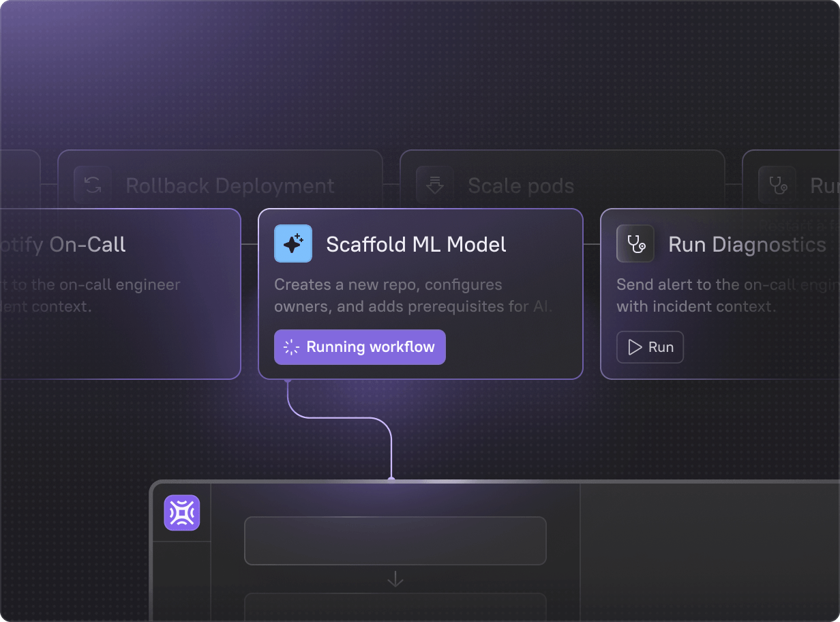Select the Rollback Deployment card label
This screenshot has width=840, height=622.
tap(230, 186)
